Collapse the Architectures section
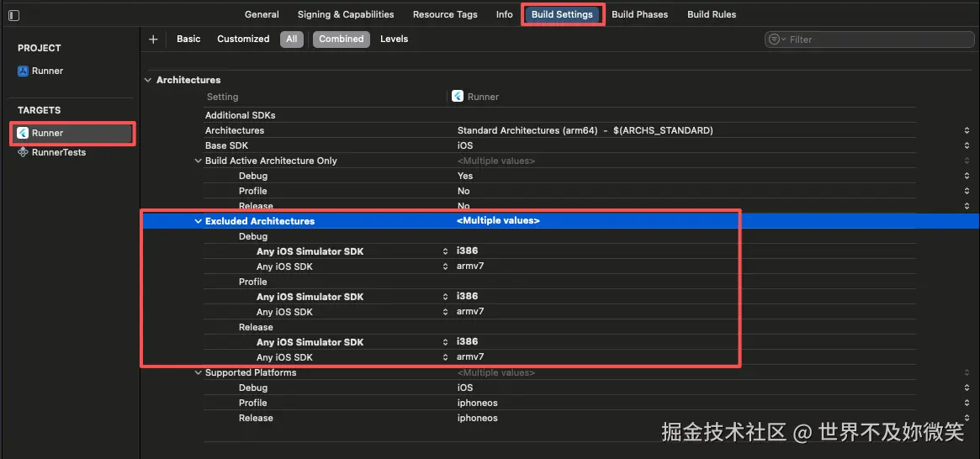Image resolution: width=980 pixels, height=459 pixels. (x=148, y=80)
